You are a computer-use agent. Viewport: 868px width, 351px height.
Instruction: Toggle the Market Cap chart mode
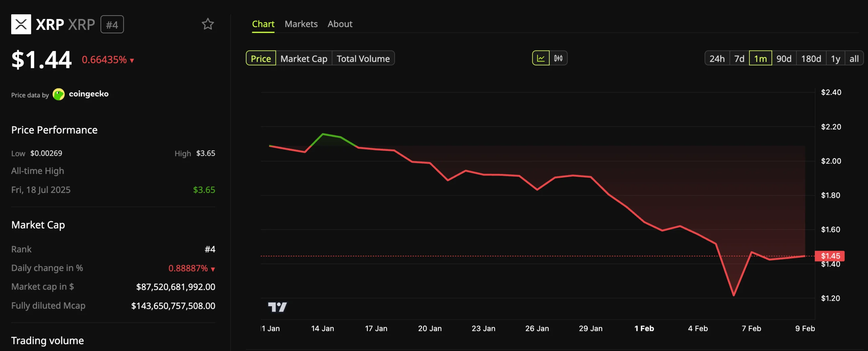coord(303,58)
